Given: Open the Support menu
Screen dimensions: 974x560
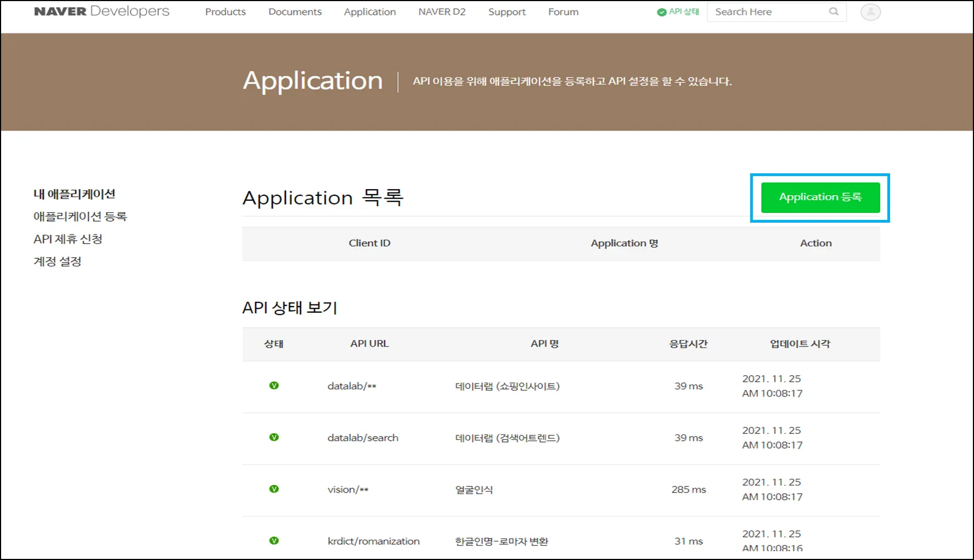Looking at the screenshot, I should click(x=506, y=12).
